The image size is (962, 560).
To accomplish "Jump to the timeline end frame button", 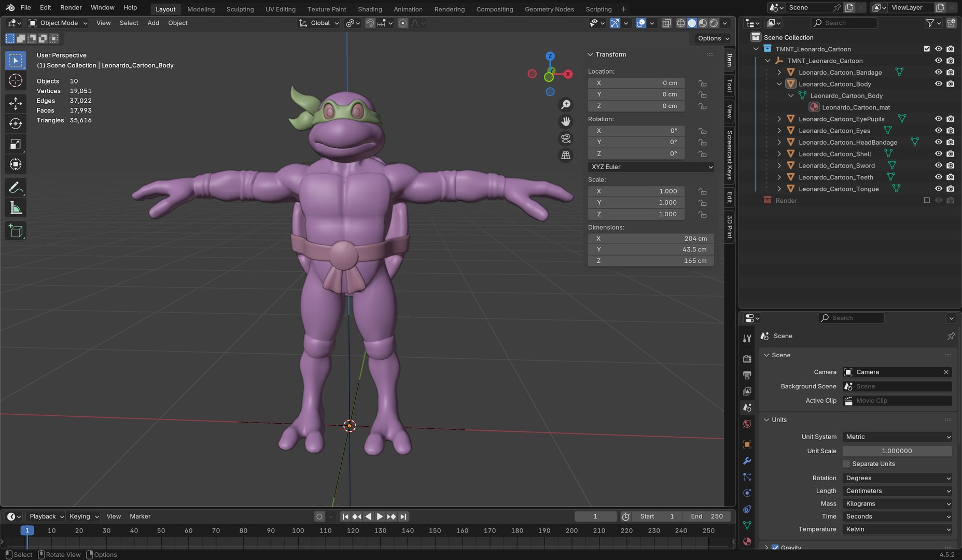I will click(403, 516).
